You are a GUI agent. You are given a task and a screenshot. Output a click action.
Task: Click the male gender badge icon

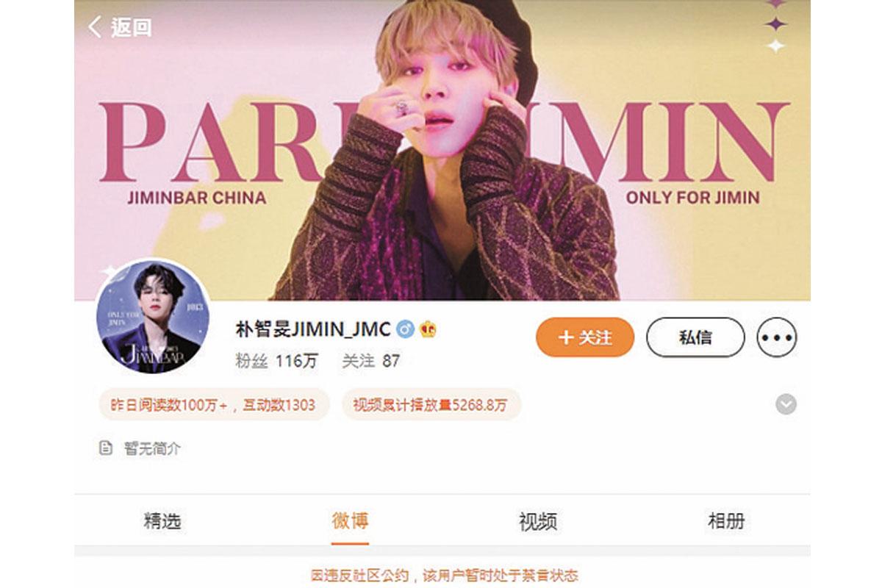[x=405, y=329]
